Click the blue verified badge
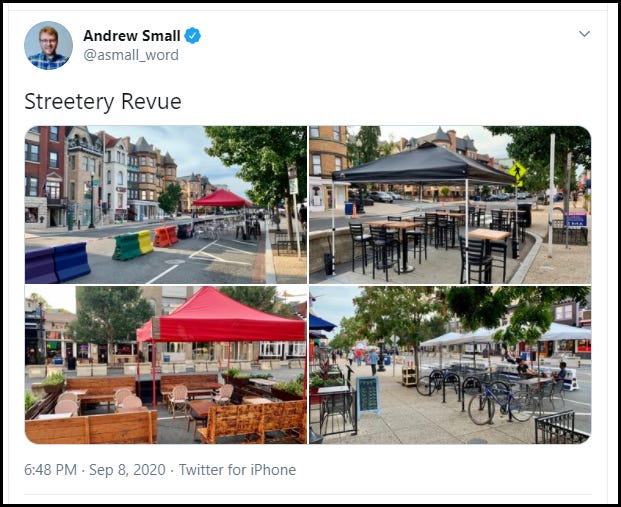Viewport: 621px width, 507px height. click(x=192, y=36)
